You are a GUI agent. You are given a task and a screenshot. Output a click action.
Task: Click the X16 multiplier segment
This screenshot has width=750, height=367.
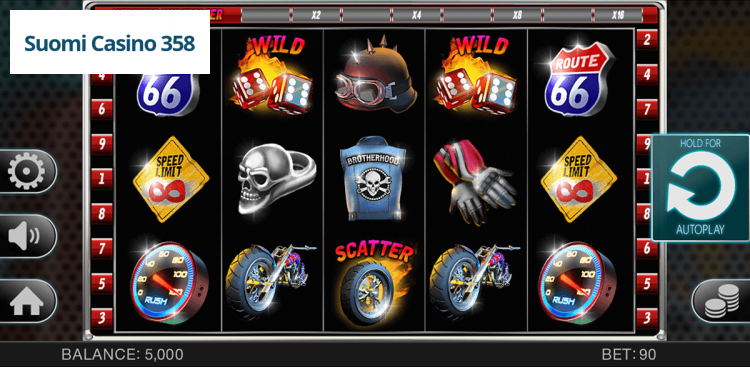pos(618,15)
